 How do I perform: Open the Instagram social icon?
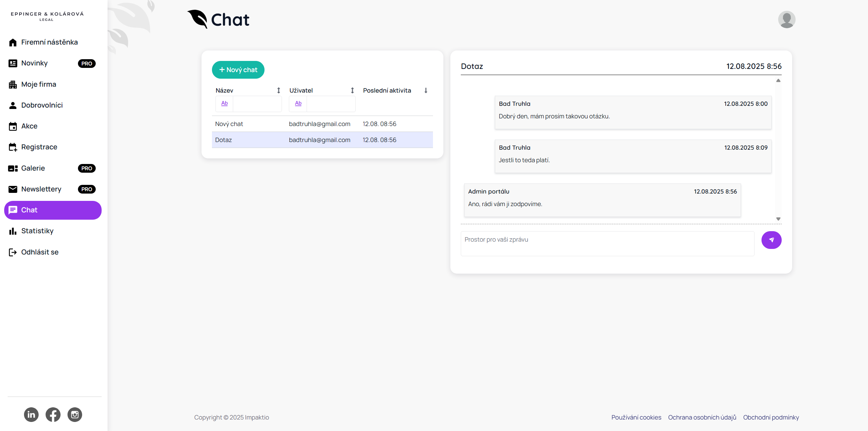[75, 415]
